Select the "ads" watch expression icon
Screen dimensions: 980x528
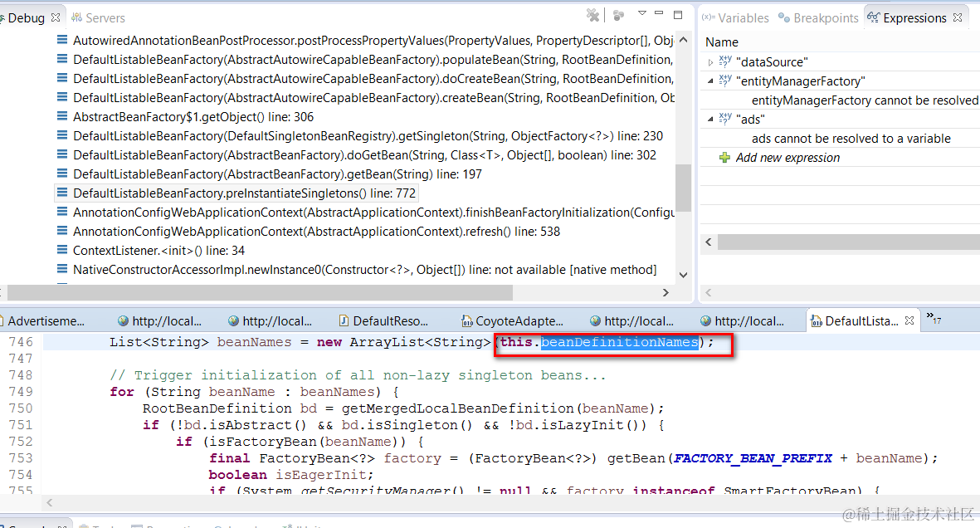[725, 118]
